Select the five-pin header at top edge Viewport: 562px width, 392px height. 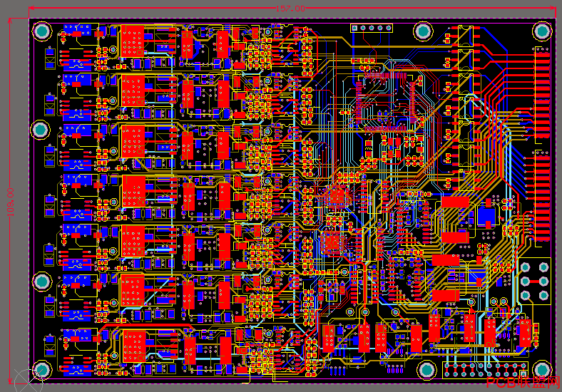(x=372, y=28)
